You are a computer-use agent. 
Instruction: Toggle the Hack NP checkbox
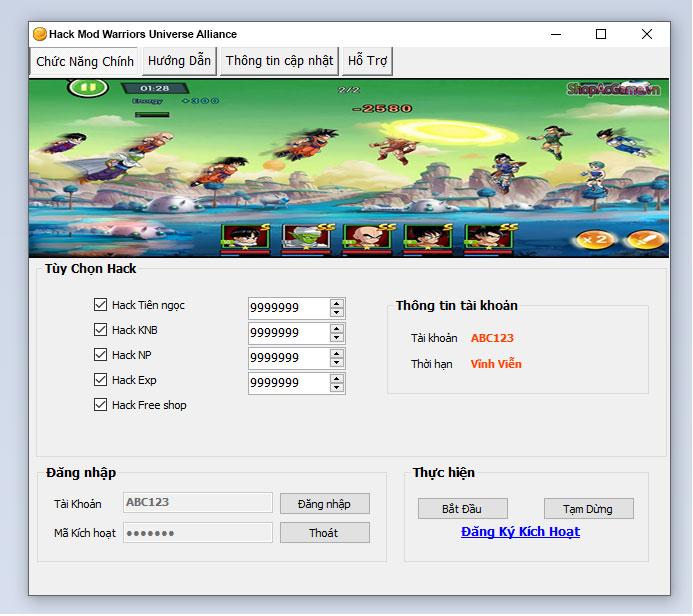tap(100, 354)
